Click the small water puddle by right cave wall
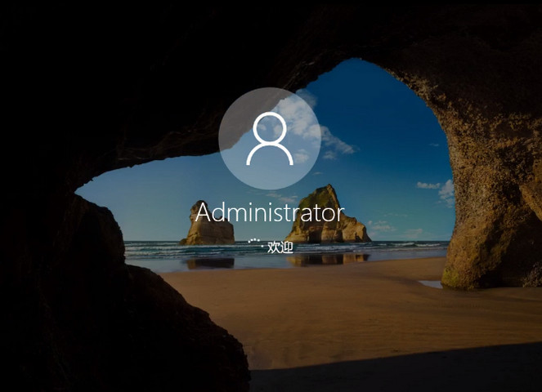The width and height of the screenshot is (542, 392). [431, 283]
